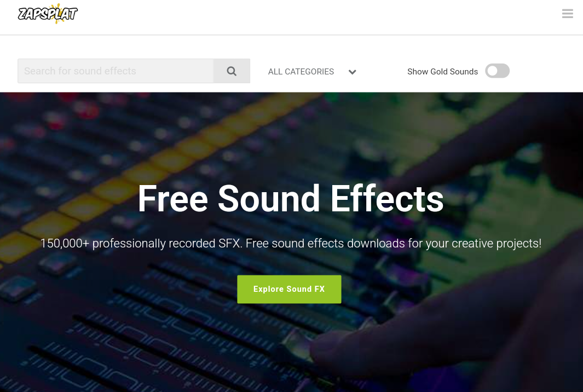Open the site navigation menu
Image resolution: width=583 pixels, height=392 pixels.
[x=567, y=13]
